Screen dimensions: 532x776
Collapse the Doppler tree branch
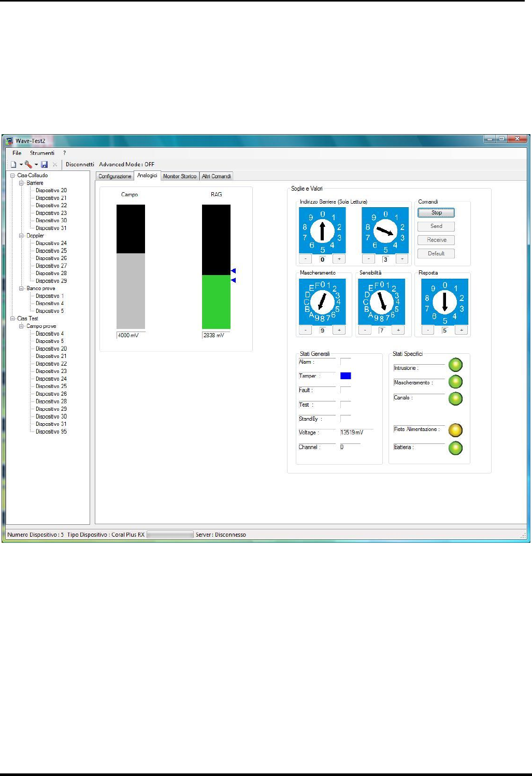point(22,236)
